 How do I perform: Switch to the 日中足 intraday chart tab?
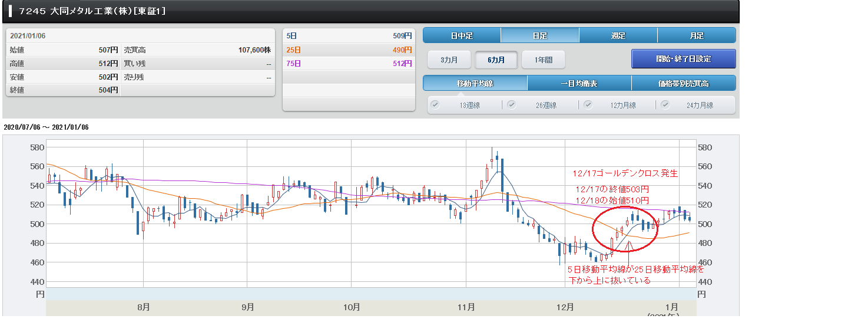click(x=462, y=35)
